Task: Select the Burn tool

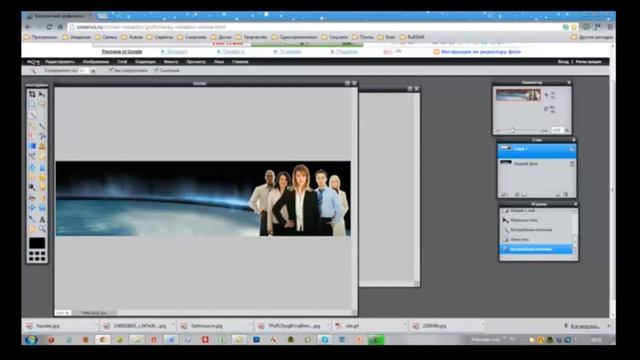Action: tap(42, 187)
